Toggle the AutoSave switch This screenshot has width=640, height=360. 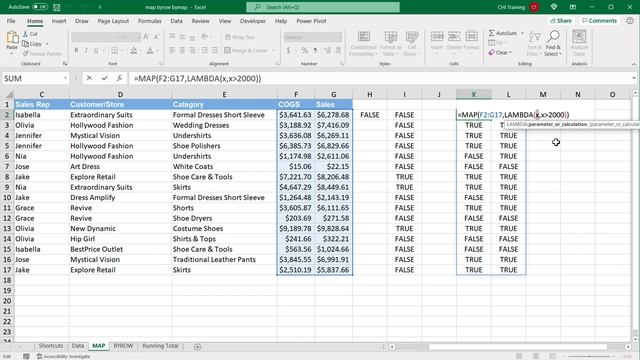pos(40,7)
